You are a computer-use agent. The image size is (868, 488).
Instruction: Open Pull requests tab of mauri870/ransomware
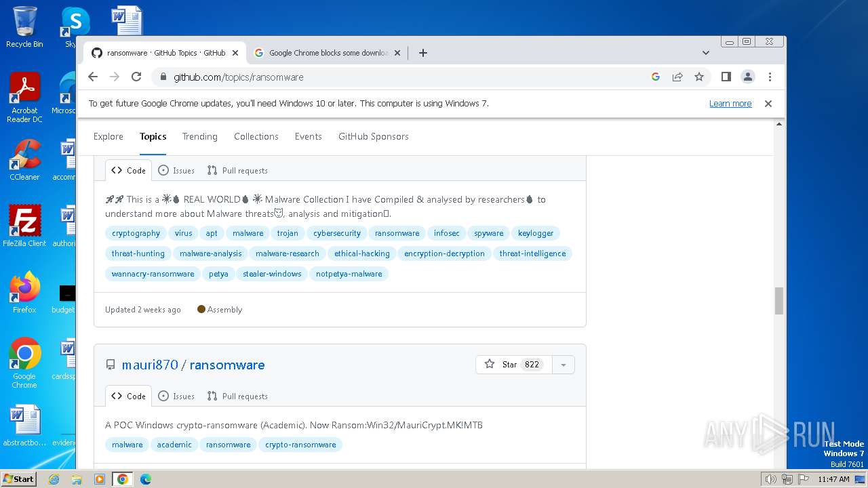coord(237,396)
